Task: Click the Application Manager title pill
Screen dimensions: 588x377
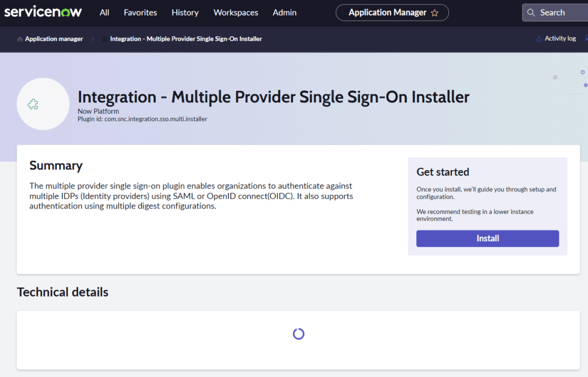Action: (387, 13)
